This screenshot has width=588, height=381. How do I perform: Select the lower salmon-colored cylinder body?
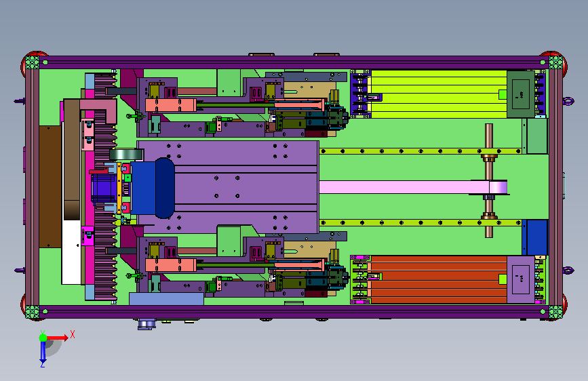point(171,265)
